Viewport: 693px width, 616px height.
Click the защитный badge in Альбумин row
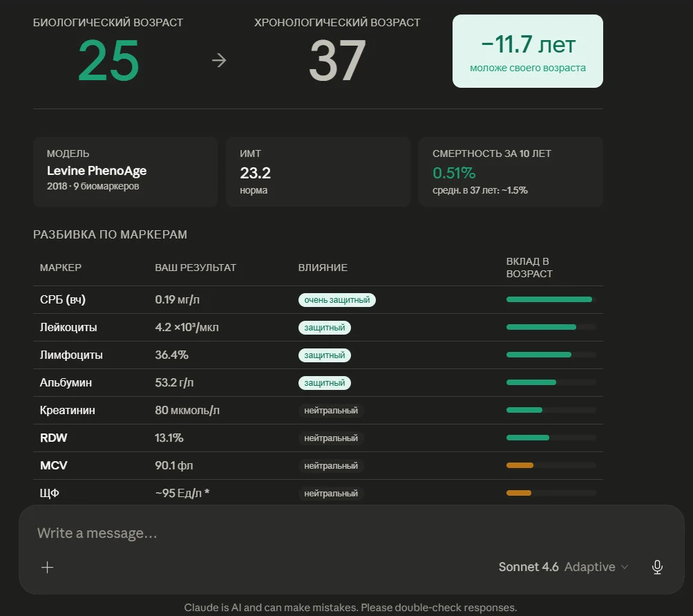325,383
